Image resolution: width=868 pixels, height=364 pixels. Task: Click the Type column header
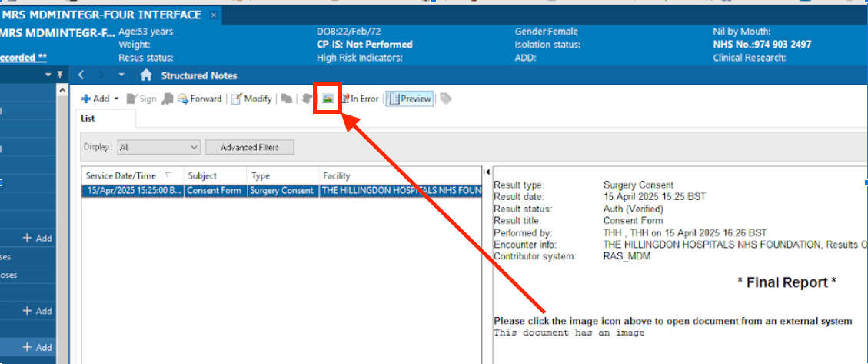(x=283, y=175)
